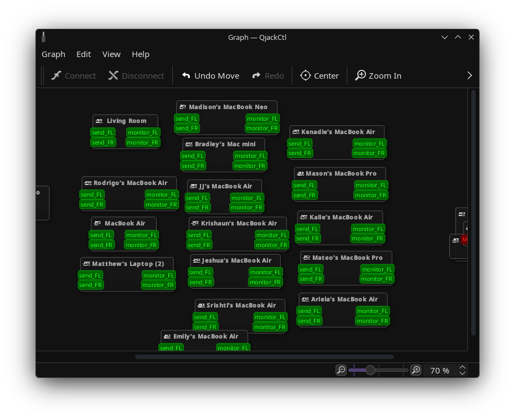
Task: Select the Living Room node title
Action: [x=126, y=121]
